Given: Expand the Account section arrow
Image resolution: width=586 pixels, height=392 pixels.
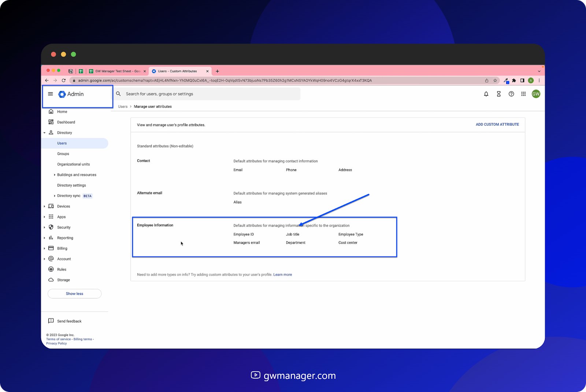Looking at the screenshot, I should (44, 259).
